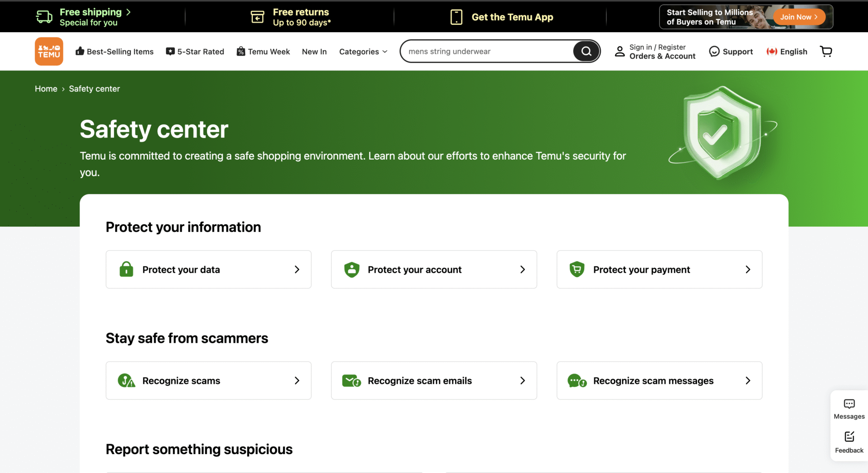The width and height of the screenshot is (868, 473).
Task: Click the Get the Temu App phone icon
Action: pyautogui.click(x=456, y=17)
